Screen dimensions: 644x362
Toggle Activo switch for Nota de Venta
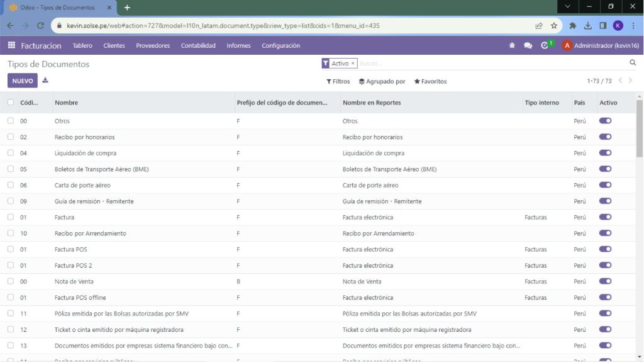(x=605, y=281)
